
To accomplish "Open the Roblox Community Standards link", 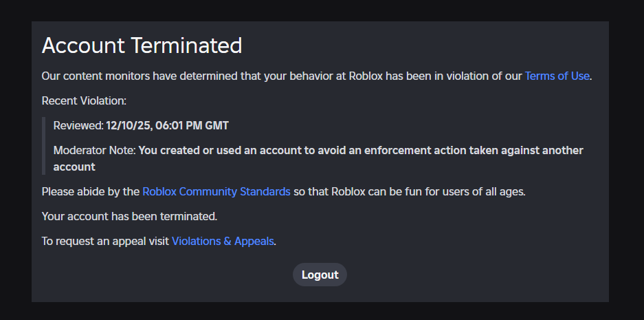I will [x=216, y=191].
